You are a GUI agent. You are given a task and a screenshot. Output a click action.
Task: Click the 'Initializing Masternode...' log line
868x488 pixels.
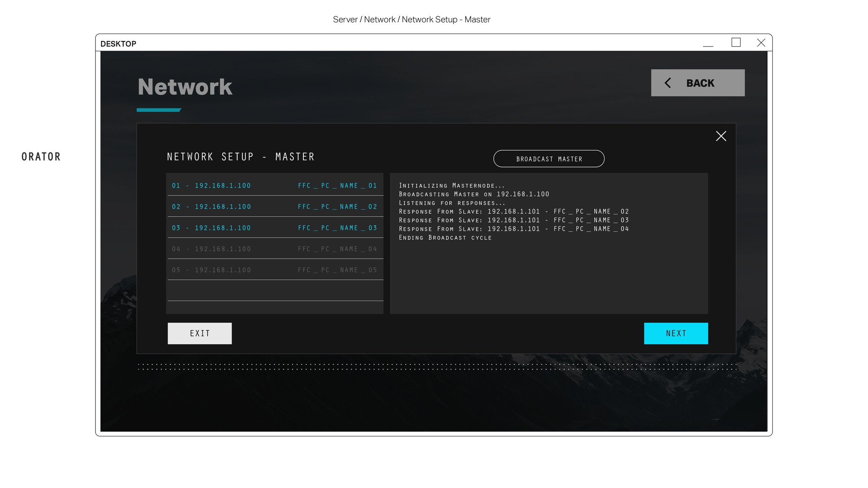(x=451, y=186)
